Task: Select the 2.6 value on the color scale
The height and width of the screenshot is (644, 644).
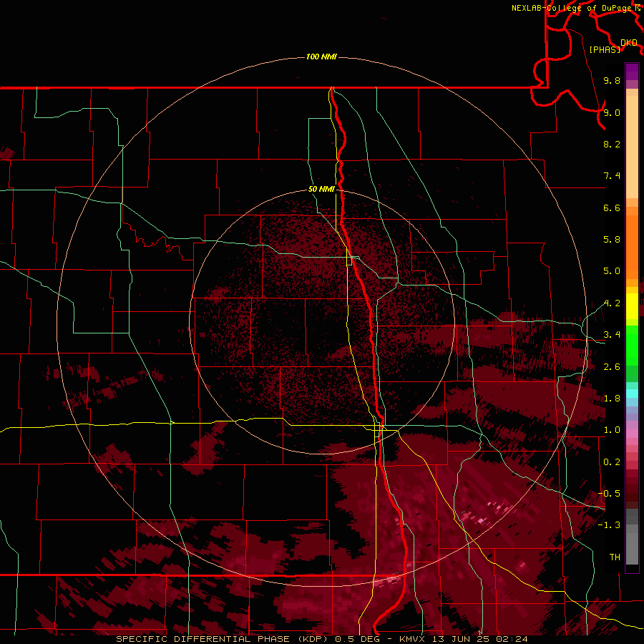Action: [612, 367]
